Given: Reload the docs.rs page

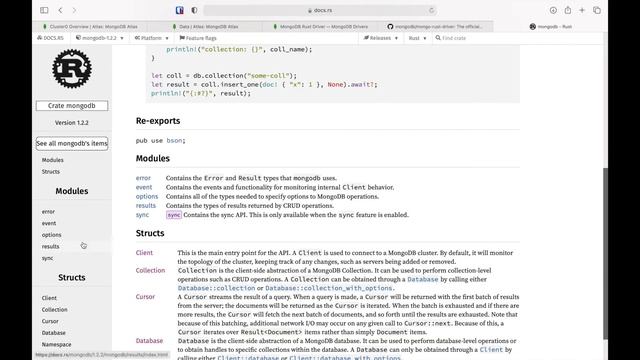Looking at the screenshot, I should pyautogui.click(x=431, y=10).
